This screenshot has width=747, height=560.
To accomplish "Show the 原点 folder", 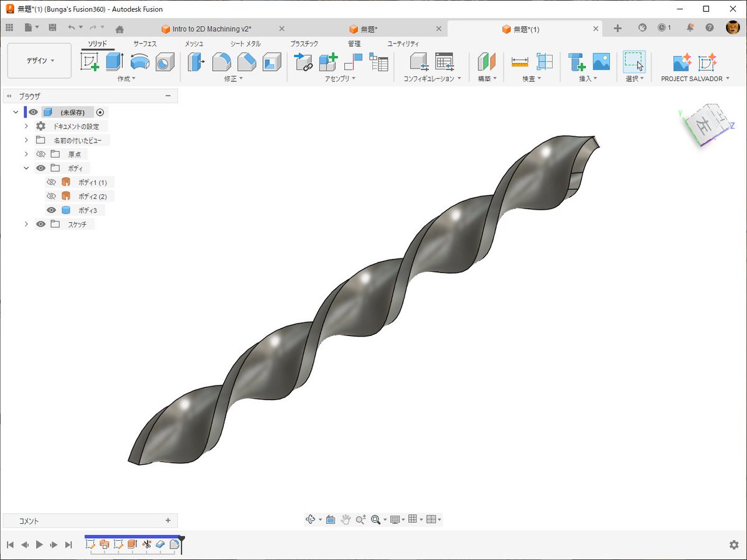I will (40, 154).
